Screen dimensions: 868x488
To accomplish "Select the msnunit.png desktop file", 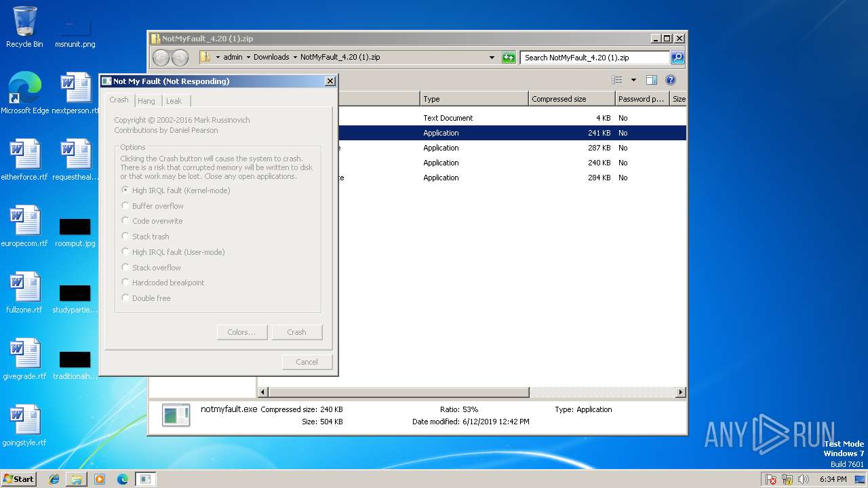I will [x=75, y=32].
